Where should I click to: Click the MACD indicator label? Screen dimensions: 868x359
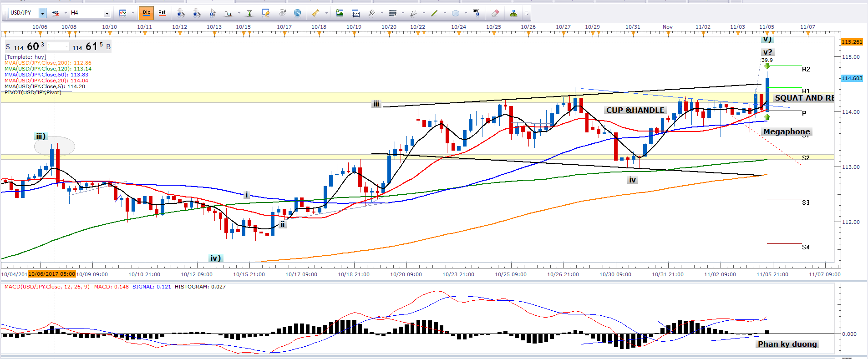[47, 287]
